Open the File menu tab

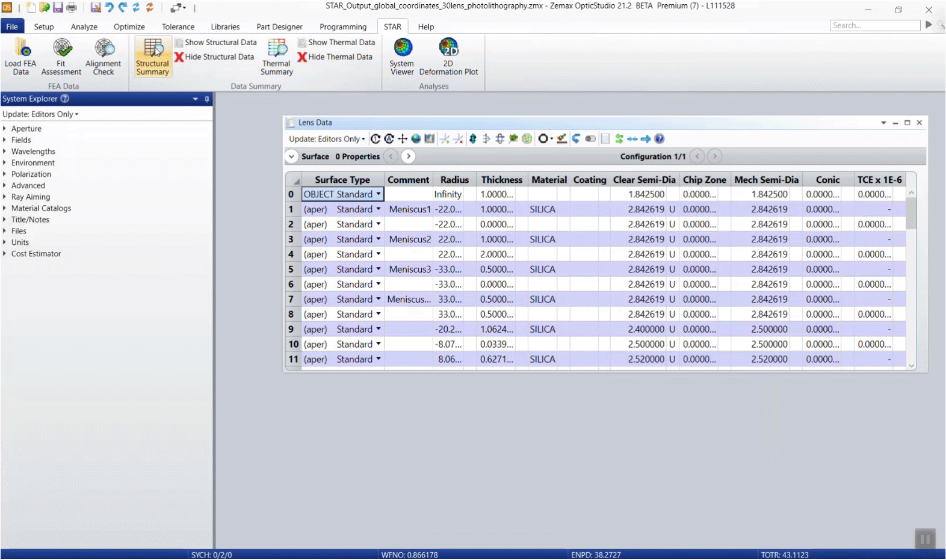point(12,26)
